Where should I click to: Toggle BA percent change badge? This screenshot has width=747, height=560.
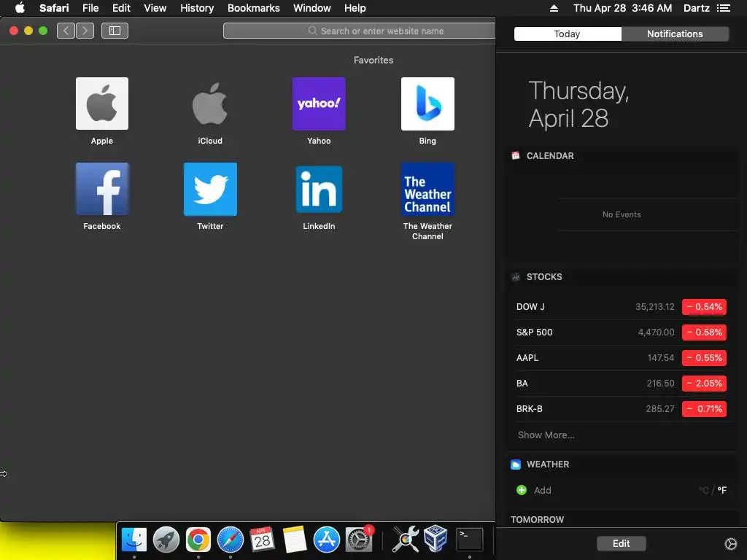704,384
